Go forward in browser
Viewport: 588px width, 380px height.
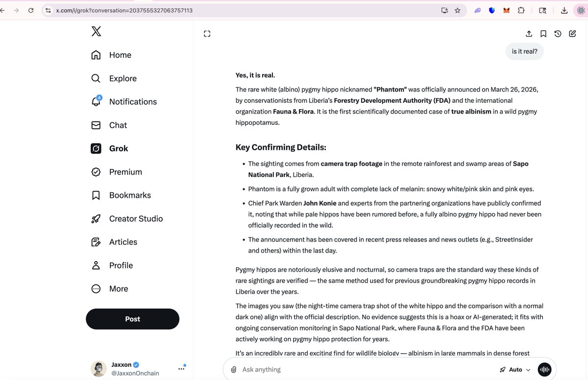(x=16, y=10)
